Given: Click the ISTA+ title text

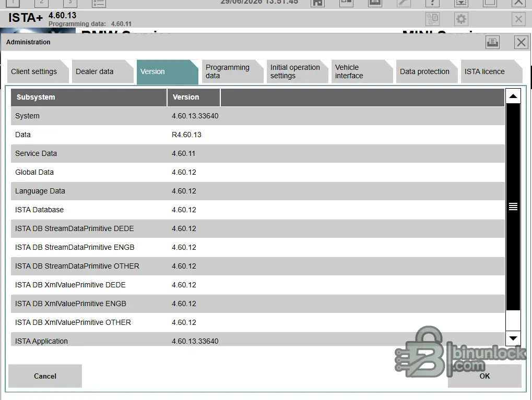Looking at the screenshot, I should (26, 18).
